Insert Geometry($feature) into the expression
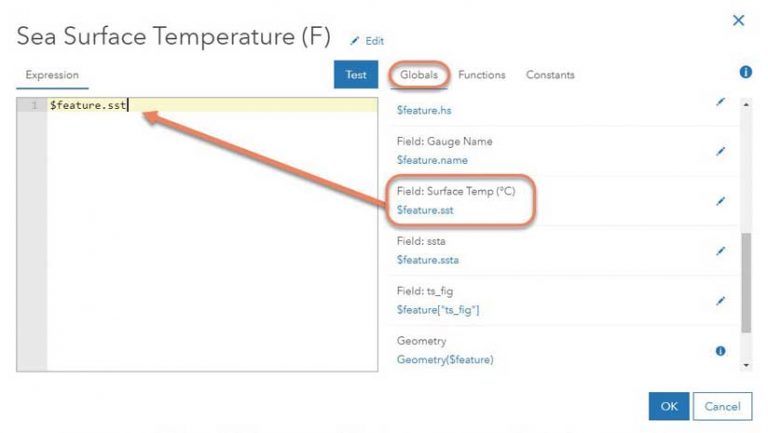Viewport: 768px width, 433px height. (445, 359)
